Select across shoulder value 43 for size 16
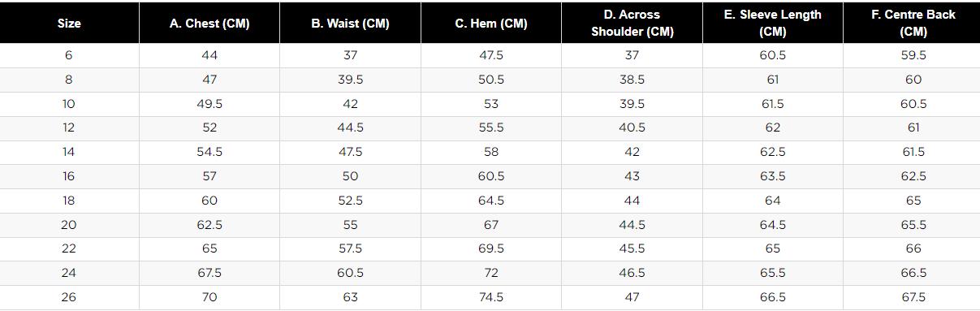 coord(632,176)
